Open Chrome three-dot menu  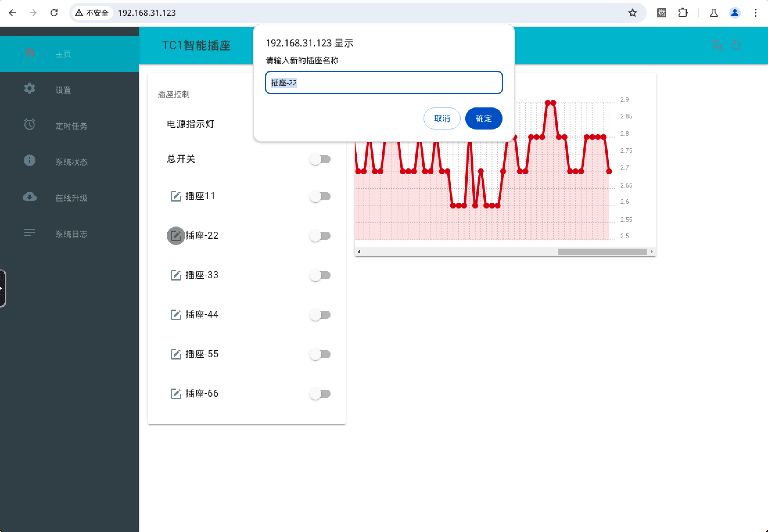(x=756, y=13)
